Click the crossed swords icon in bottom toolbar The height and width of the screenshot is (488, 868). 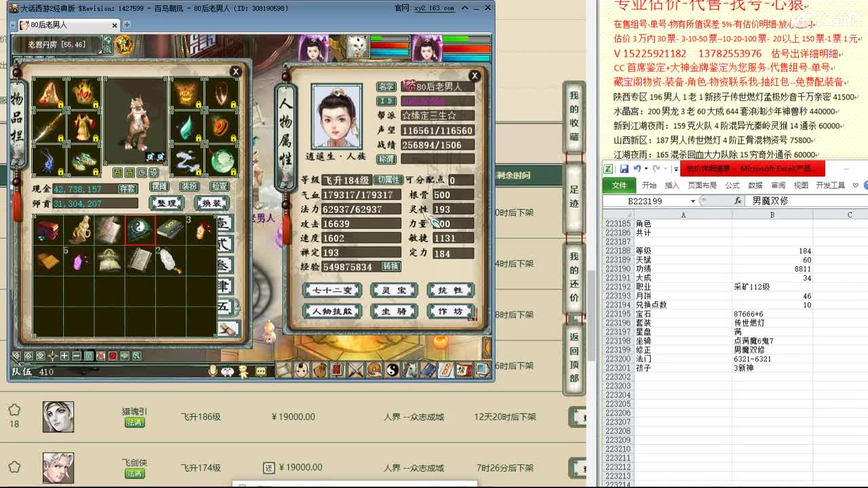point(355,369)
